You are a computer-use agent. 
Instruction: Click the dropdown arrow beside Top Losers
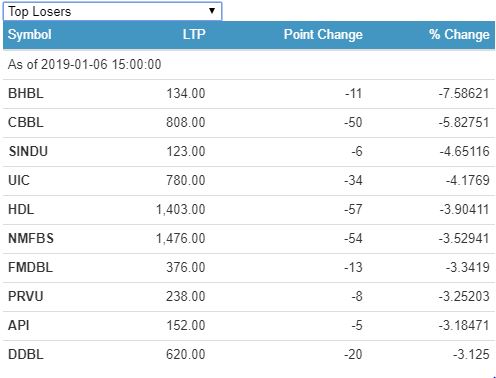pos(212,11)
